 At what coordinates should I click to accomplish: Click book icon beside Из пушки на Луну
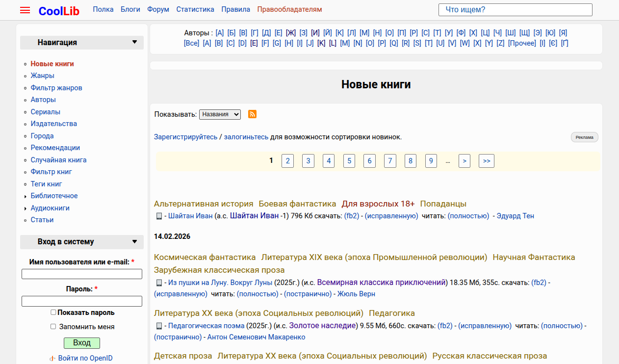pyautogui.click(x=159, y=283)
